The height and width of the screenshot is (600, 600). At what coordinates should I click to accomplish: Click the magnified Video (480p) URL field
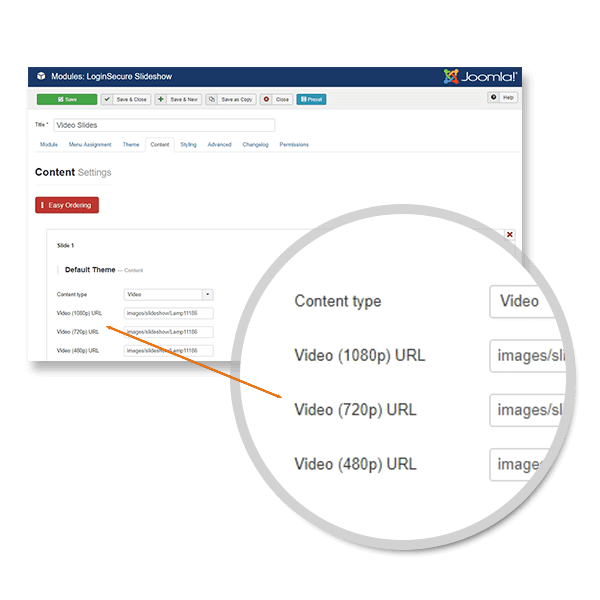pos(520,464)
